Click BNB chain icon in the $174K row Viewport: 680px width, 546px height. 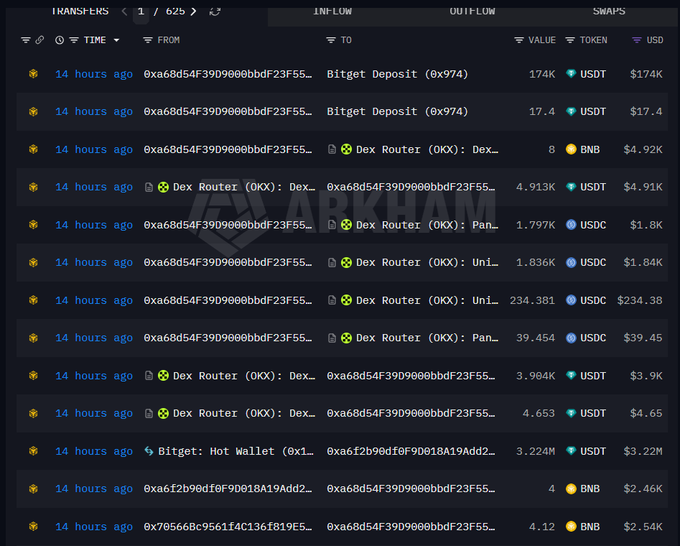(x=33, y=74)
